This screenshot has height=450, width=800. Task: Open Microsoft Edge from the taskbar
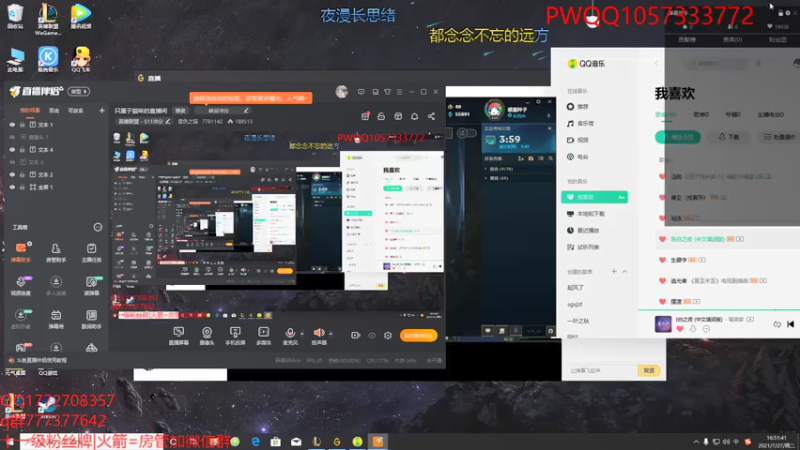[x=255, y=441]
